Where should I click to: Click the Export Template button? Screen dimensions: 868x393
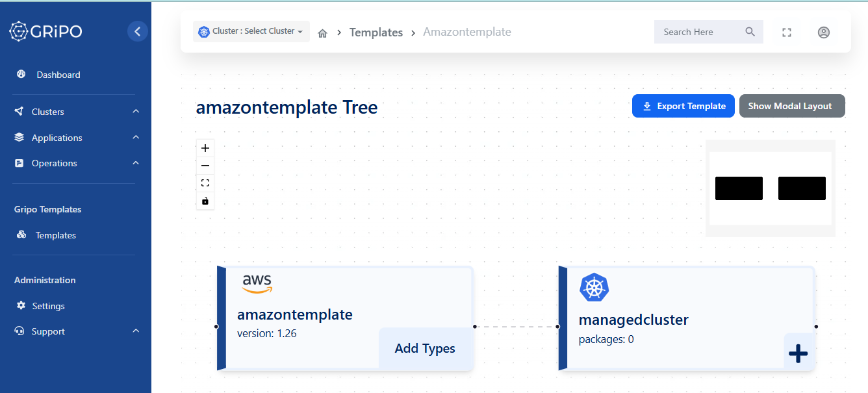point(683,107)
